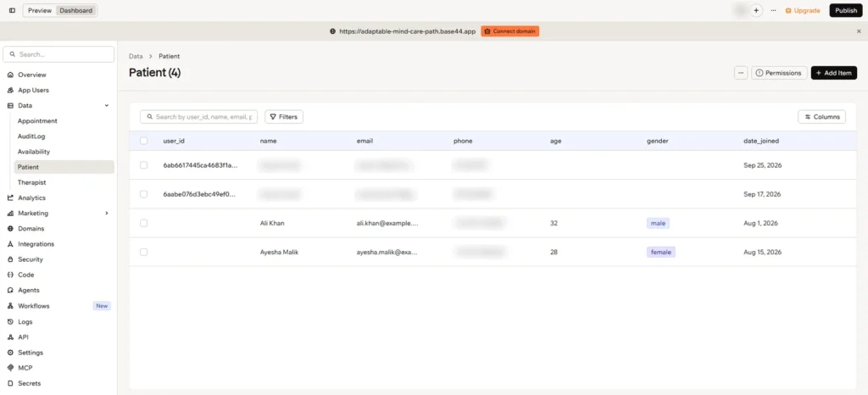Image resolution: width=868 pixels, height=395 pixels.
Task: Close the domain banner with X
Action: coord(859,31)
